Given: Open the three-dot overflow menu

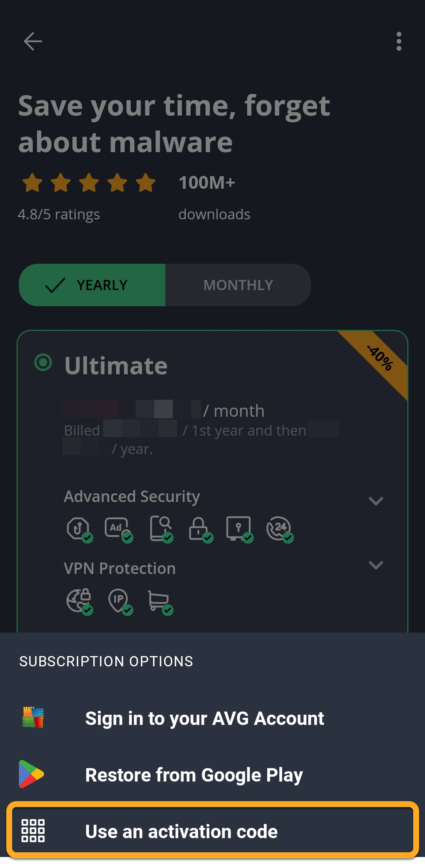Looking at the screenshot, I should tap(399, 41).
